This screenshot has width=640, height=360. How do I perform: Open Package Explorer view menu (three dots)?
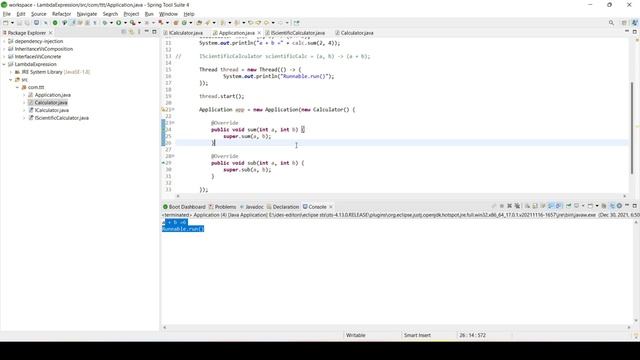click(x=139, y=32)
